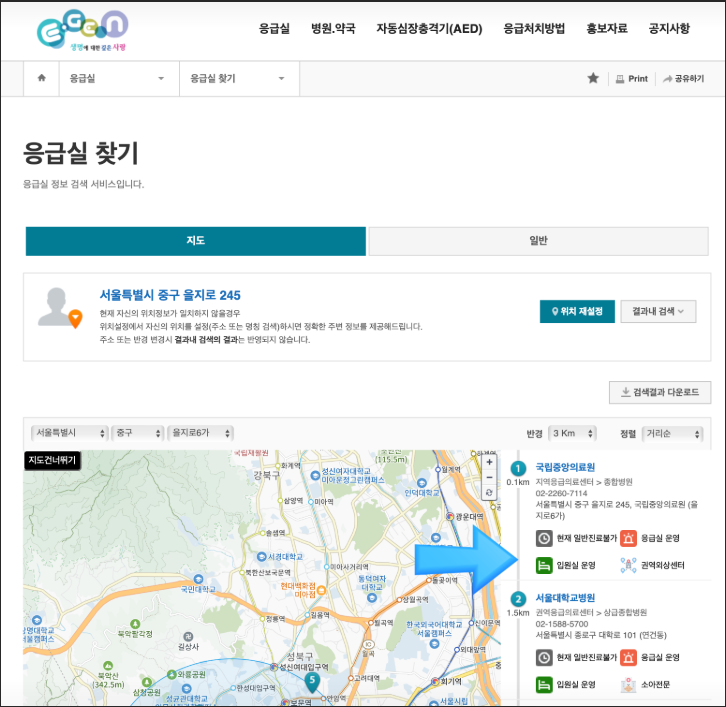Open the 정렬 거리순 sort dropdown

672,434
